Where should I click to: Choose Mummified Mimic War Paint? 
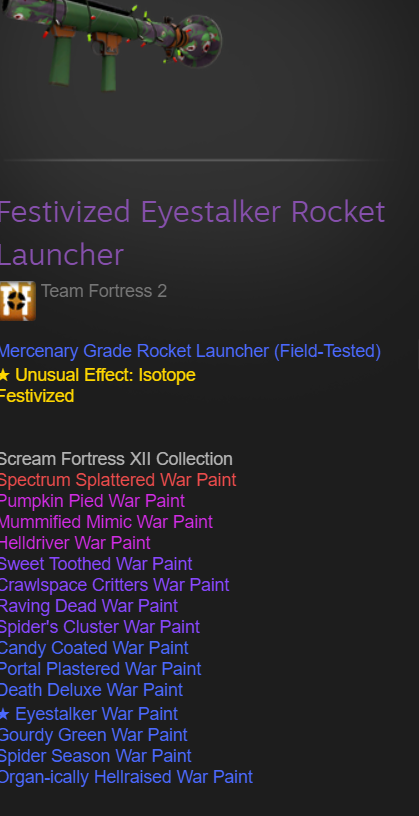106,522
